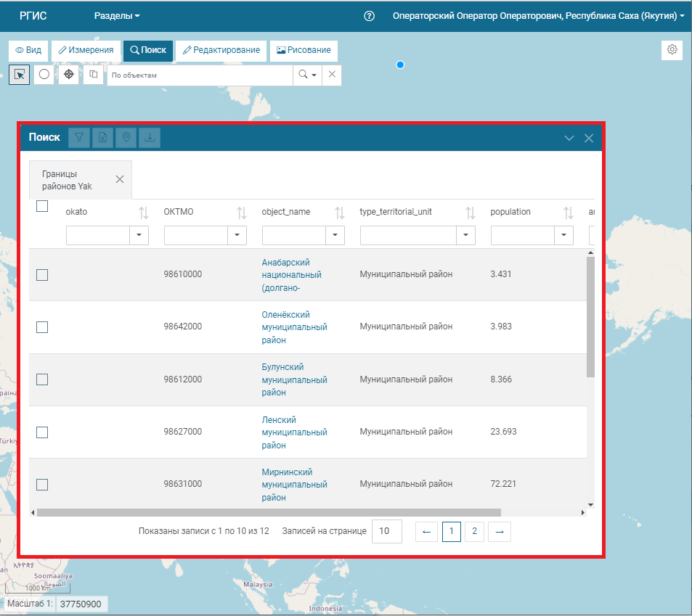Click the map pin locate icon

[126, 138]
